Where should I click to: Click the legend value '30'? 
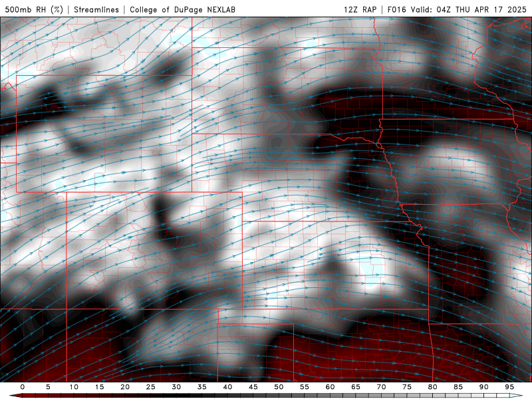click(176, 387)
